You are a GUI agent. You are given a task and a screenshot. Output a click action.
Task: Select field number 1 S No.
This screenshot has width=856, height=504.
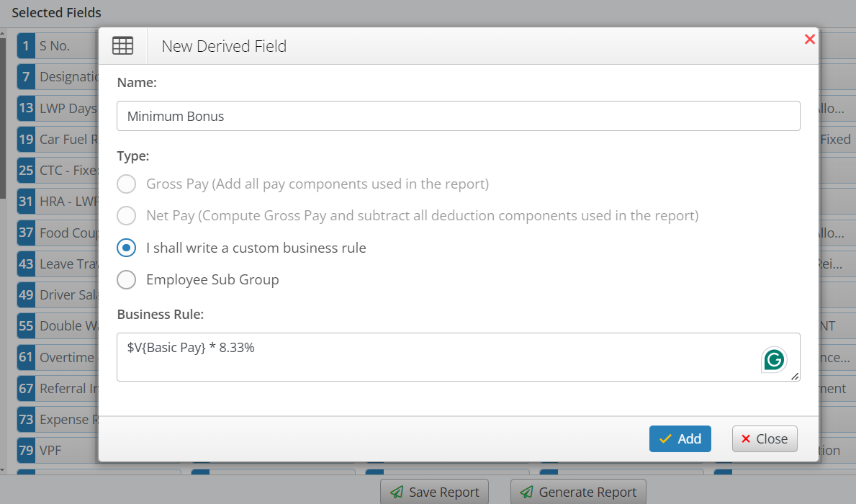coord(58,46)
